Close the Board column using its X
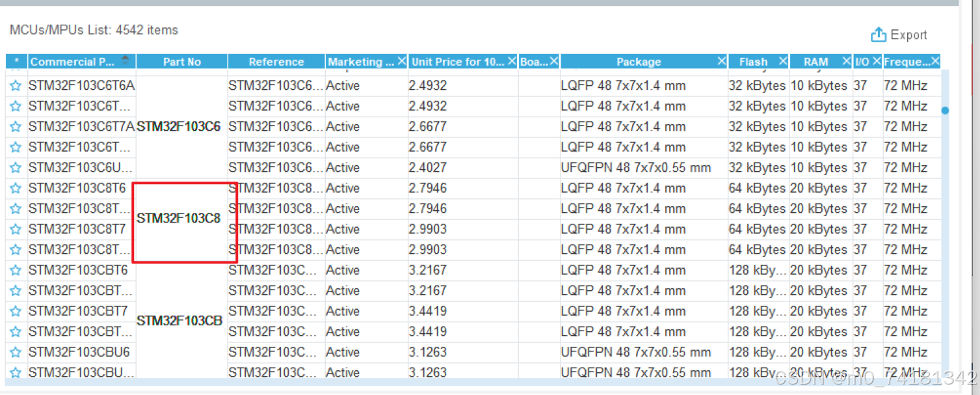The width and height of the screenshot is (980, 395). (x=554, y=61)
